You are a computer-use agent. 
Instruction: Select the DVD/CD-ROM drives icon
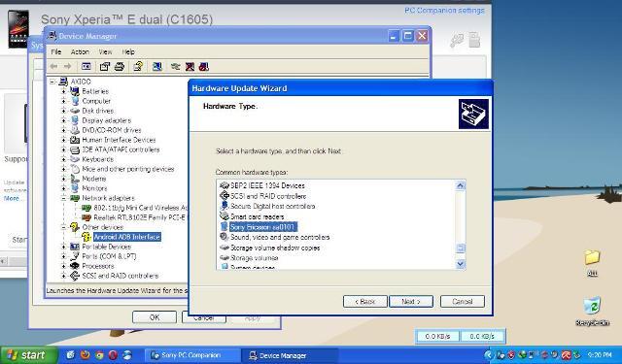coord(75,130)
